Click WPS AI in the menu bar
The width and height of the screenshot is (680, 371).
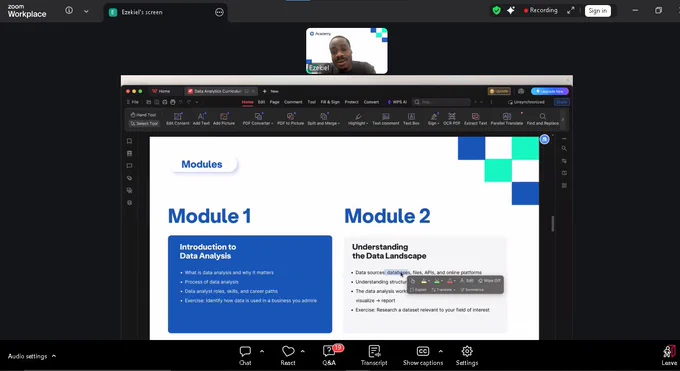[x=397, y=102]
